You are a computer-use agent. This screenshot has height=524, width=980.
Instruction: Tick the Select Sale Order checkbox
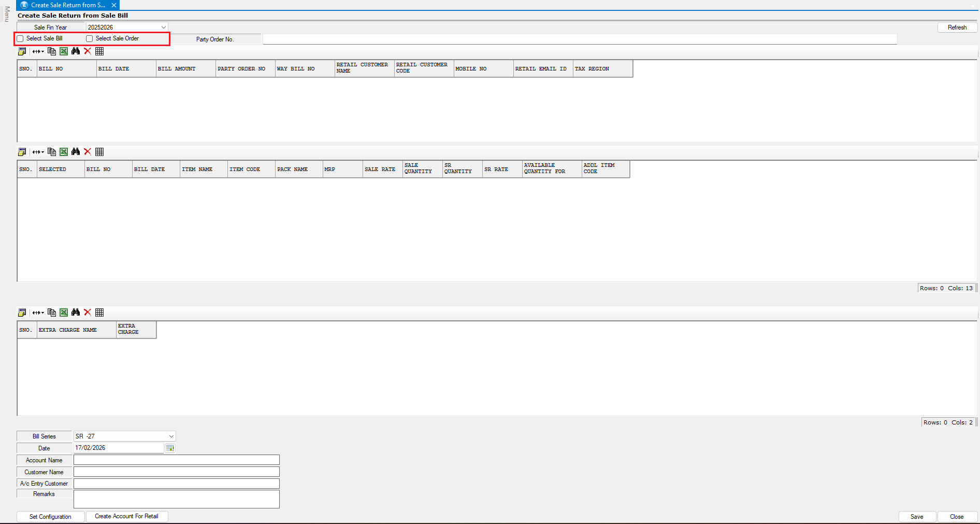pyautogui.click(x=90, y=39)
